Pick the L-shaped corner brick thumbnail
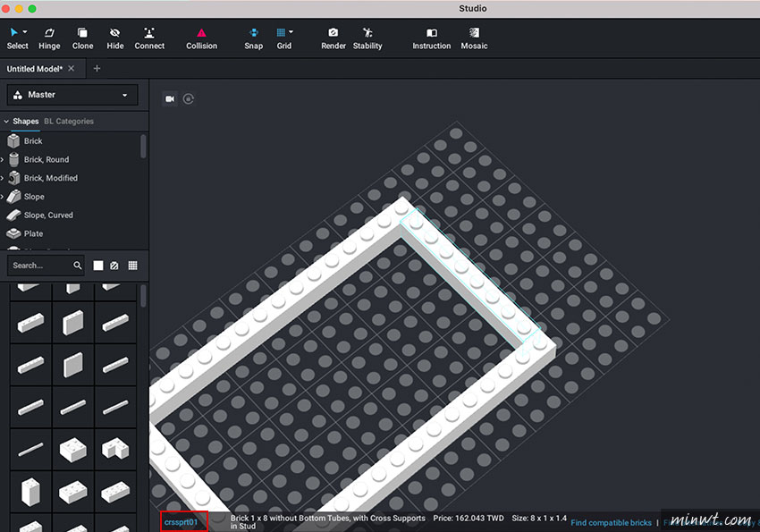 [115, 449]
